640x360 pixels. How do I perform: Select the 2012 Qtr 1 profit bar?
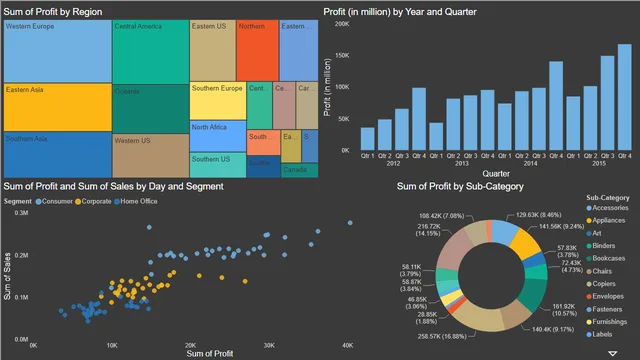pos(367,139)
